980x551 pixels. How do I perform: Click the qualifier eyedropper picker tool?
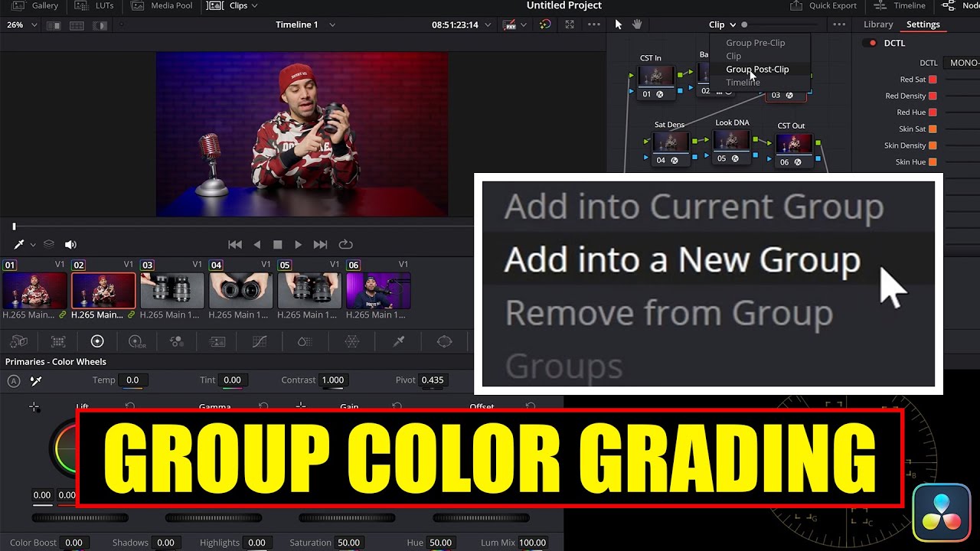(19, 244)
